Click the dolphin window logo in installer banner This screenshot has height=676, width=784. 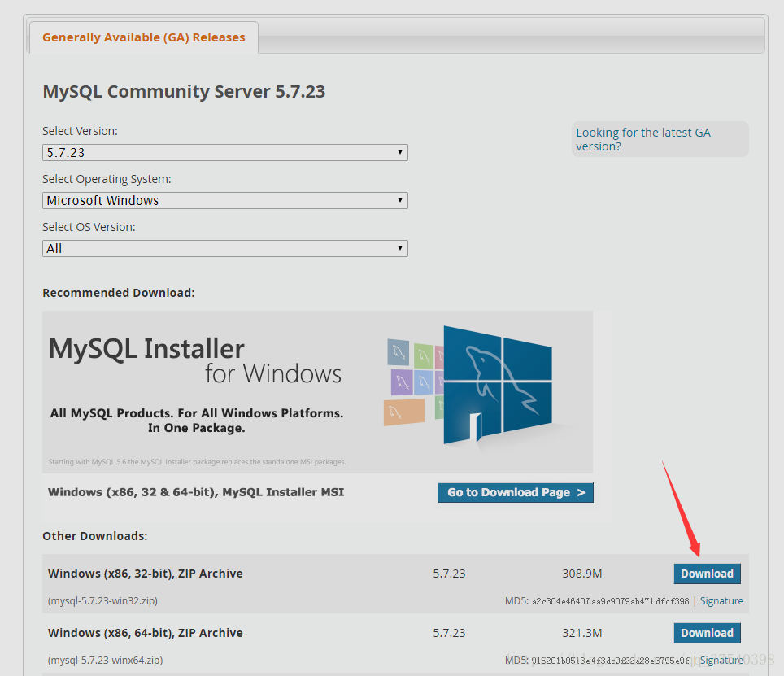(x=498, y=385)
